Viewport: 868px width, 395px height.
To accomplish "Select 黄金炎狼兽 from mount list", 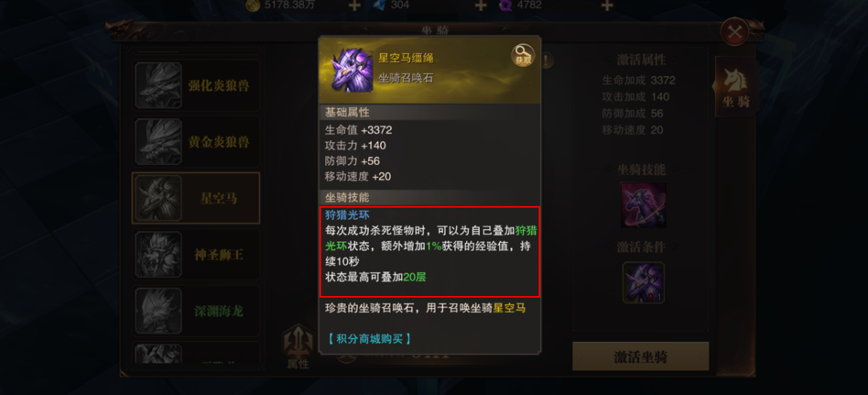I will (196, 142).
